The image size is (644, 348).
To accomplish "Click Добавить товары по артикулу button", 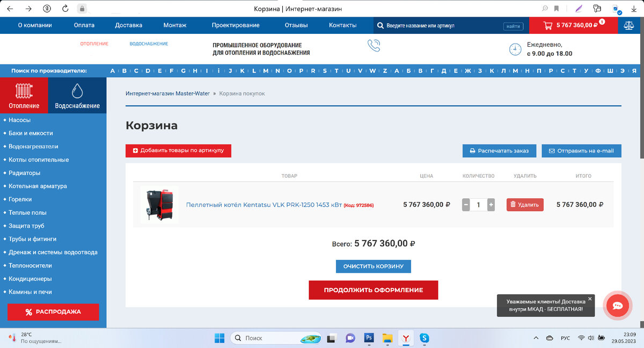I will [178, 150].
